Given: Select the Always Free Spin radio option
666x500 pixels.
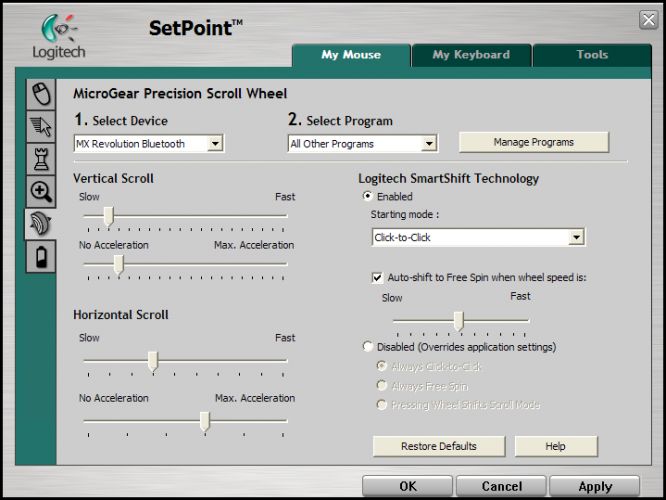Looking at the screenshot, I should point(382,386).
